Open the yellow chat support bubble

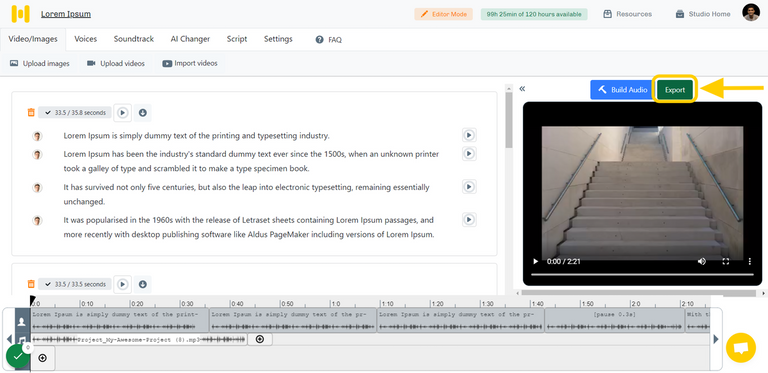tap(741, 348)
